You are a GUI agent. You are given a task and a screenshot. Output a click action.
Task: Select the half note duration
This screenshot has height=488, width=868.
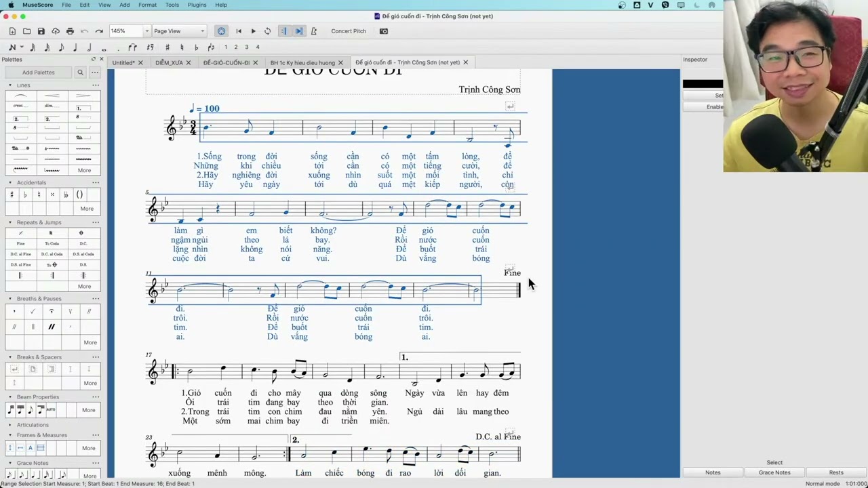(89, 47)
